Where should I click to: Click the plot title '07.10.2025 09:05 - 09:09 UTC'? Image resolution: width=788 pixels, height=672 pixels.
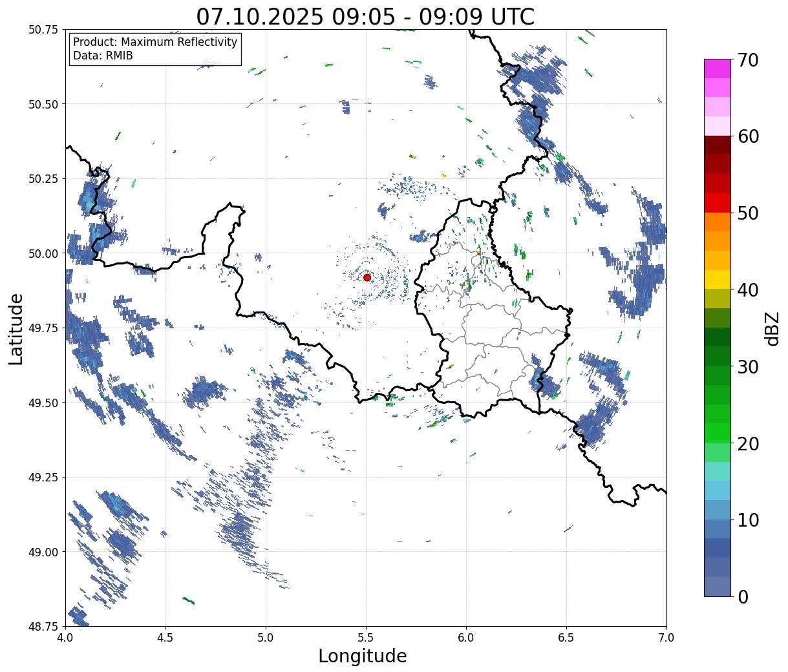coord(365,16)
